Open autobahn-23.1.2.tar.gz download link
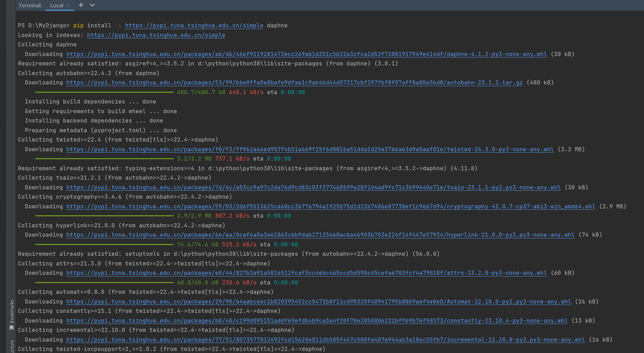 (294, 83)
